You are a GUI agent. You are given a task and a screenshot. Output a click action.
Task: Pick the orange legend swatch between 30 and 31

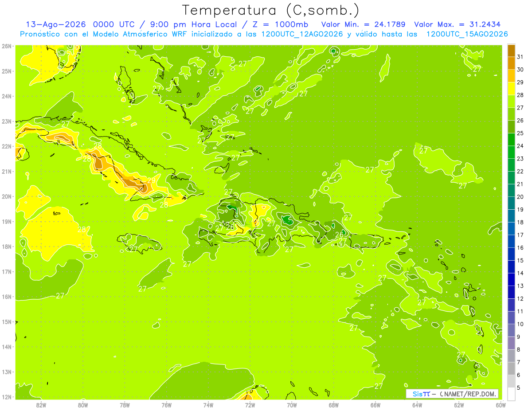tap(511, 63)
